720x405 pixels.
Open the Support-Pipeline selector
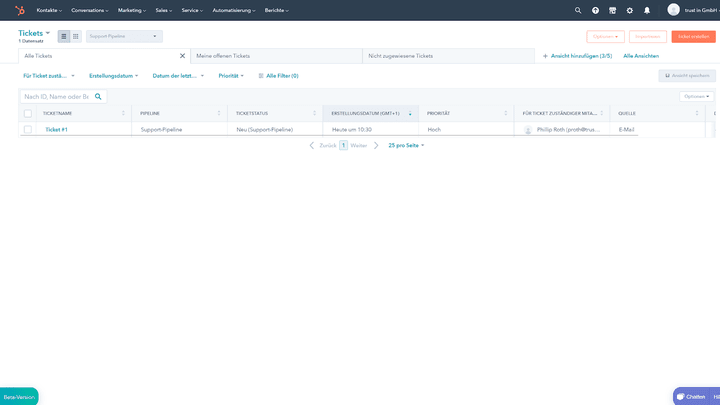pos(124,36)
